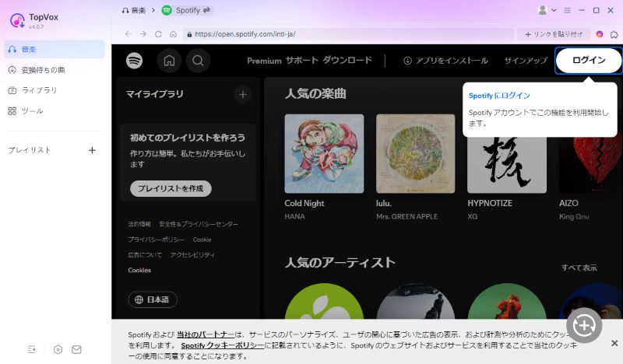Image resolution: width=623 pixels, height=364 pixels.
Task: Click artist name King Gnu
Action: [574, 217]
